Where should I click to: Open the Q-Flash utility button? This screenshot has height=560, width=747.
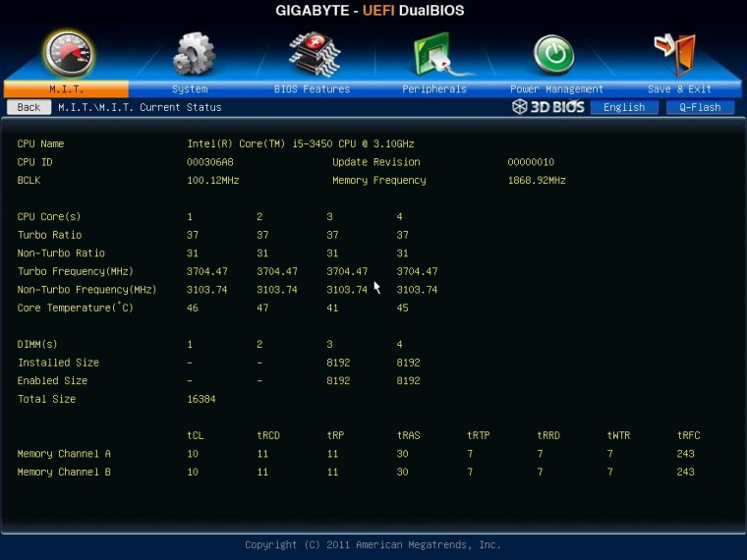[700, 107]
